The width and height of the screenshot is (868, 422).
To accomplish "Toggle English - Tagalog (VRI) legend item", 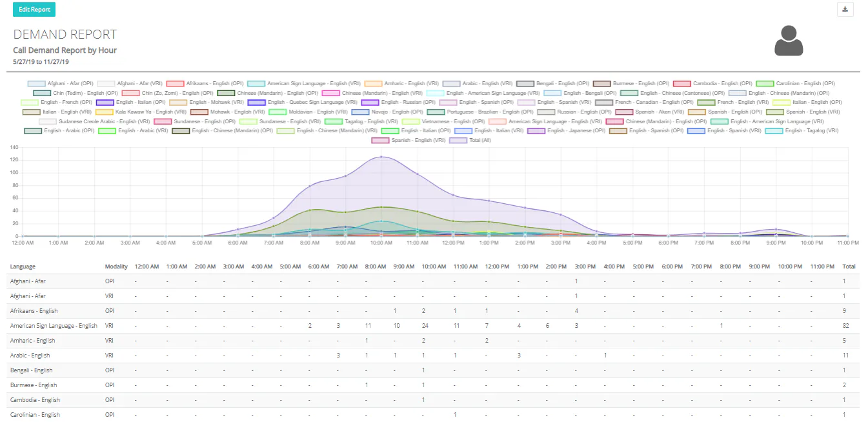I will pos(802,130).
